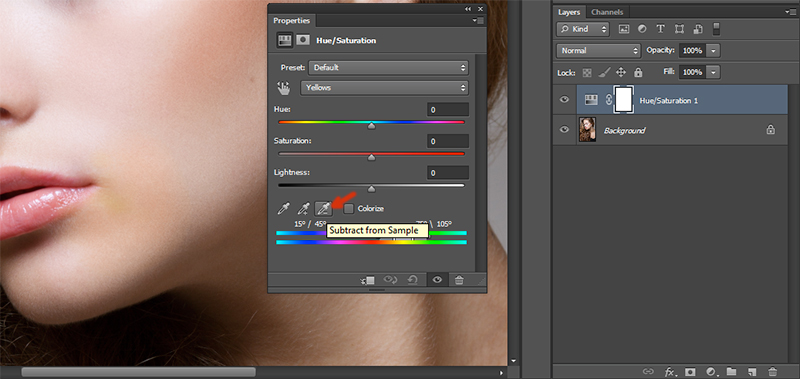Click the Lightness slider handle
Screen dimensions: 800x379
click(x=371, y=189)
